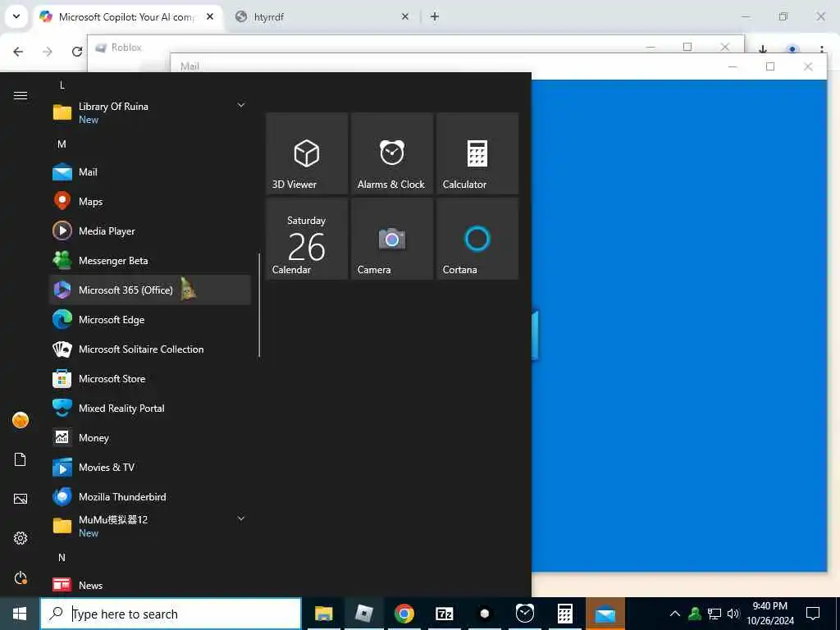
Task: Click the 3D Viewer tile
Action: (x=307, y=153)
